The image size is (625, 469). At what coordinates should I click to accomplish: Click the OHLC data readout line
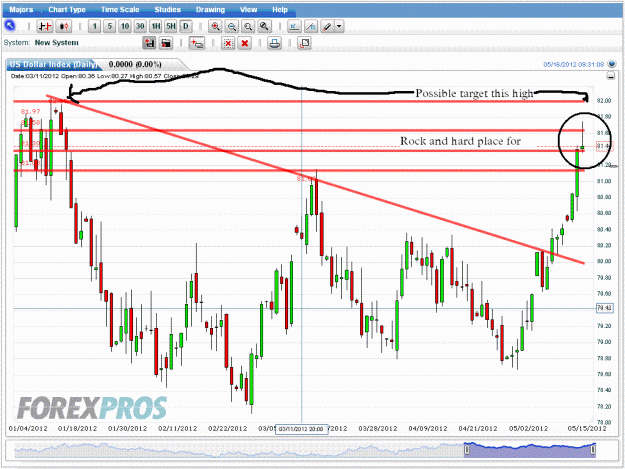tap(104, 76)
